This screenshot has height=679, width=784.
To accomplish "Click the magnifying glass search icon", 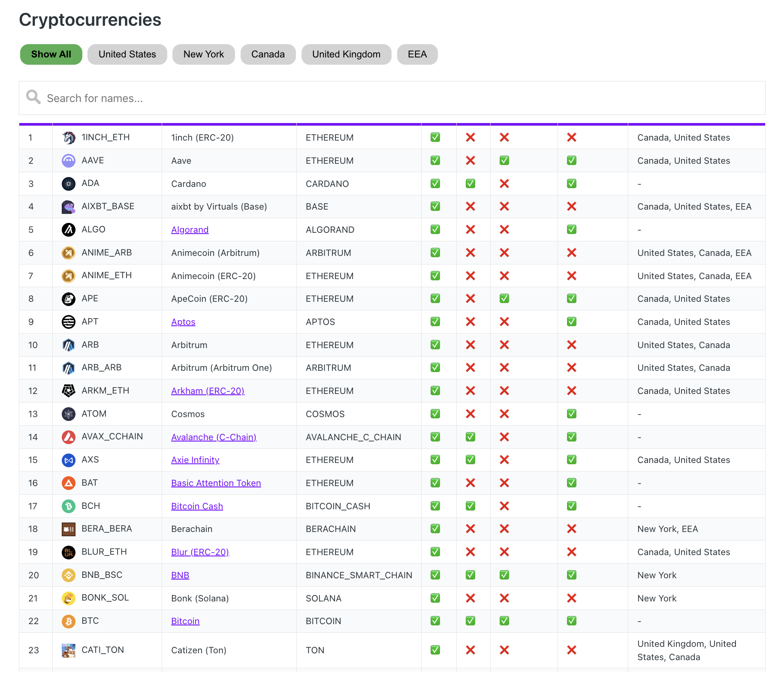I will pos(33,97).
